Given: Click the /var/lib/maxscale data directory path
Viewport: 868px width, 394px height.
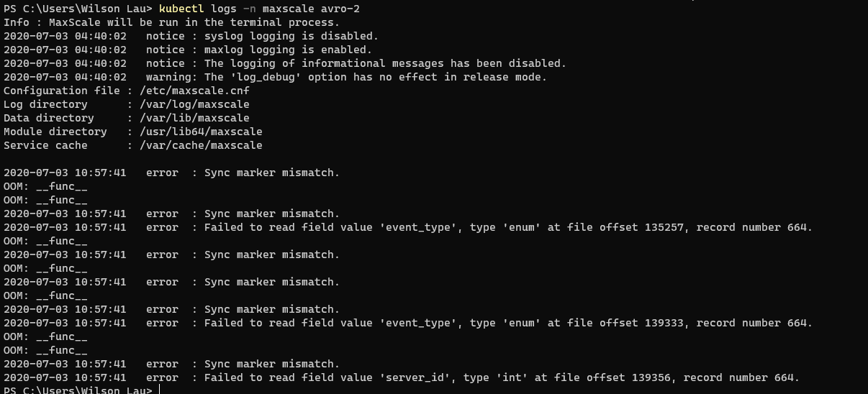Looking at the screenshot, I should 188,118.
